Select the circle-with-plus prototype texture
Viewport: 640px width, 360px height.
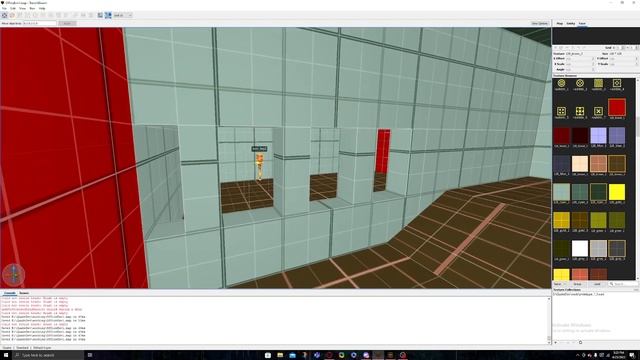coord(561,83)
